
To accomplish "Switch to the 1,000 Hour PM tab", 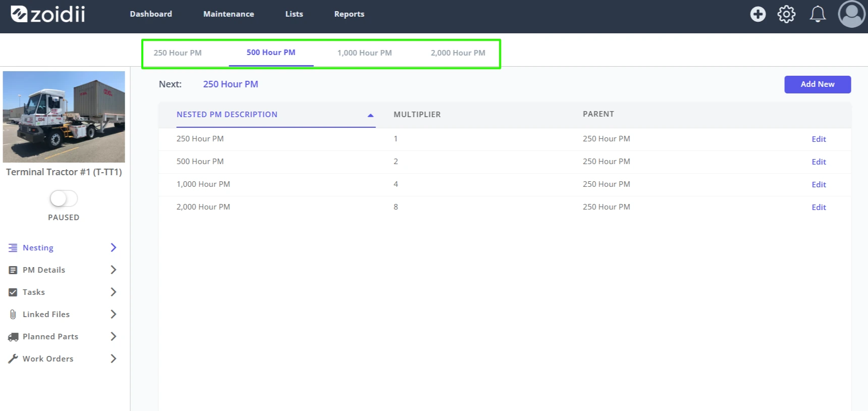I will 364,53.
